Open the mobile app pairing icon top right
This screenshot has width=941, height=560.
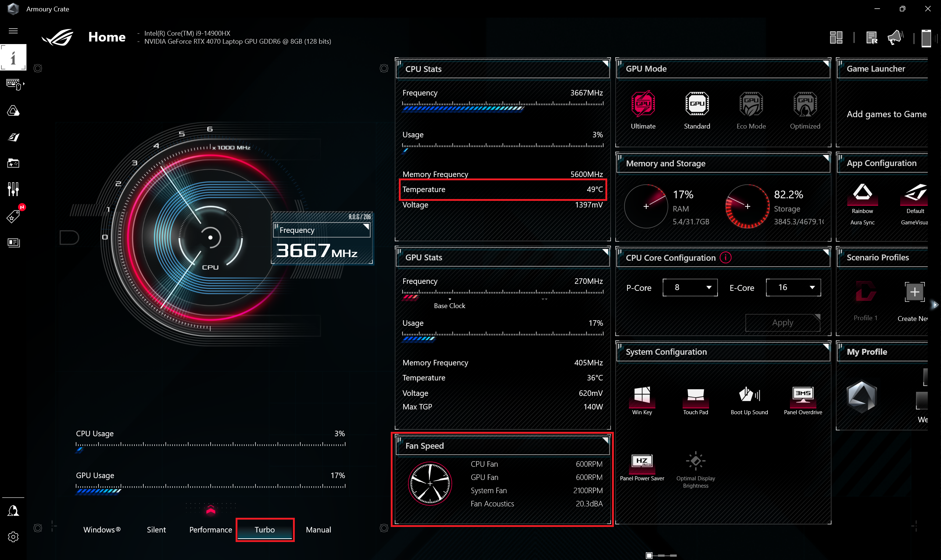[x=927, y=38]
